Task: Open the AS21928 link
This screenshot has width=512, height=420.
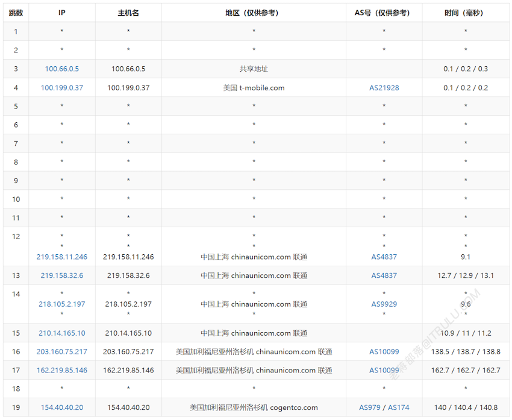Action: coord(384,88)
